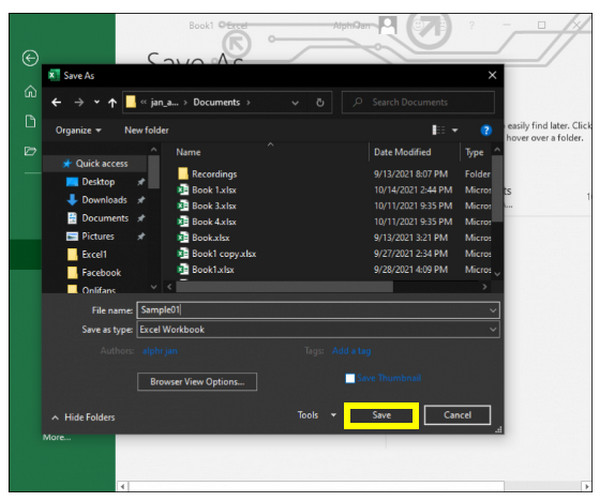Open Browser View Options
600x502 pixels.
coord(197,382)
